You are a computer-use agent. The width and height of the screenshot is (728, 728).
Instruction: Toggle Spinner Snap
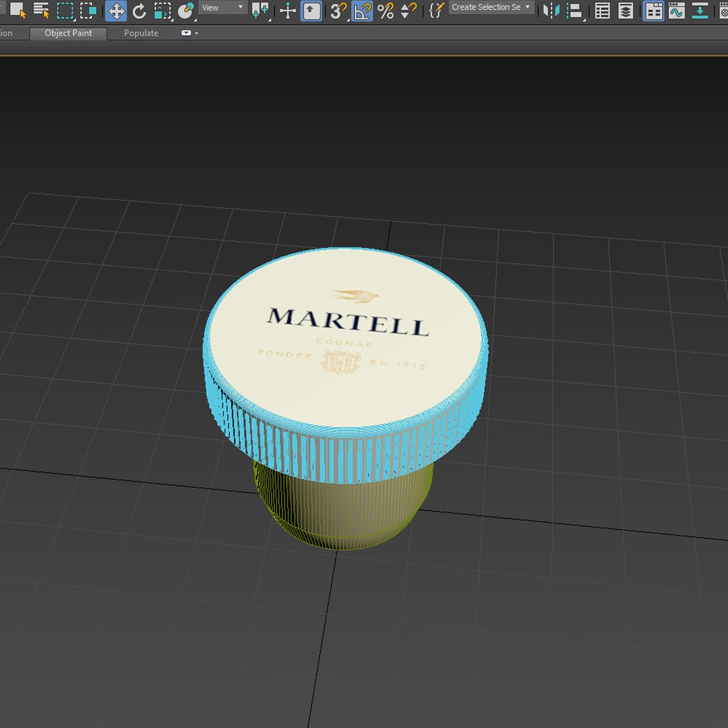408,11
